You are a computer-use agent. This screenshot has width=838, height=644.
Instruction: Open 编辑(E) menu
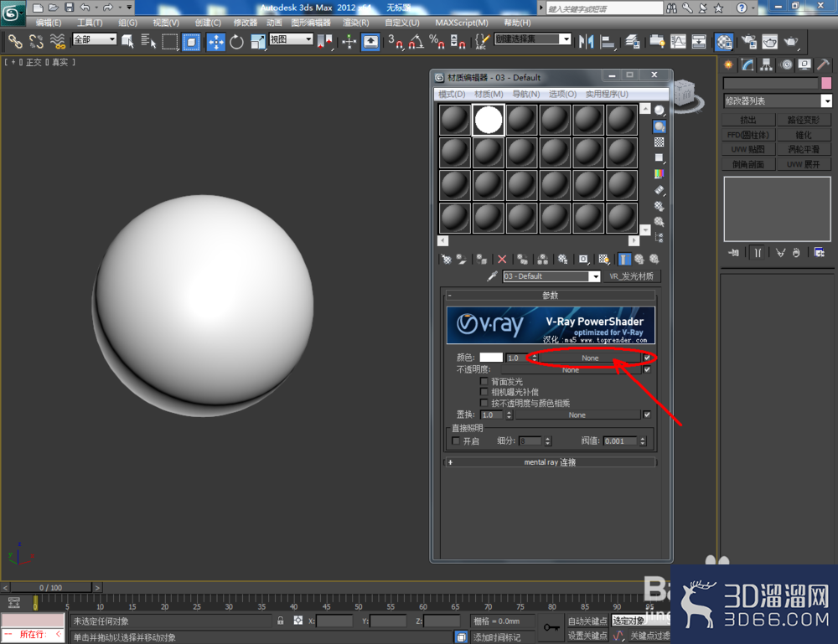point(49,23)
